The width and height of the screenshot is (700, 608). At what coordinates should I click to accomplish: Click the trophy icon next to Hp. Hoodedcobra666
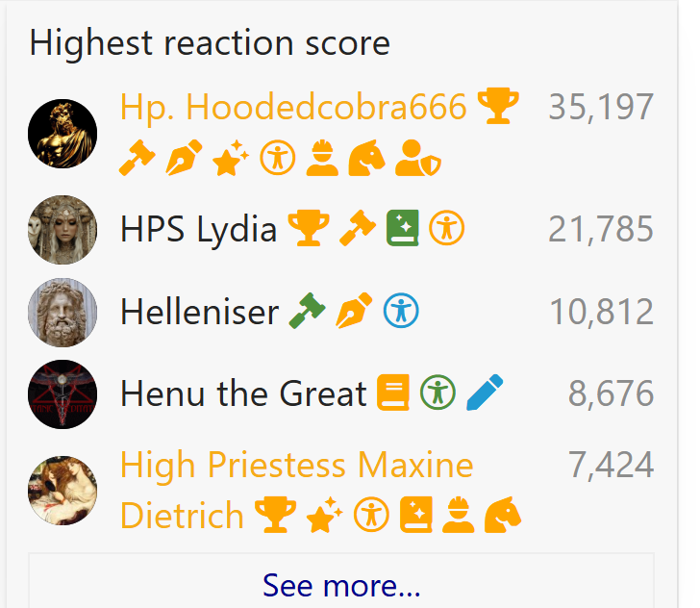(x=498, y=106)
